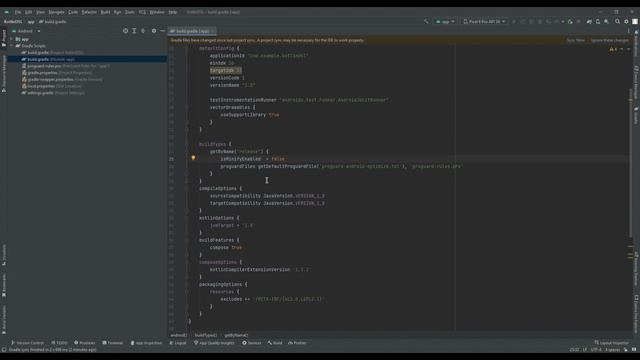Select proguard-rules.pro in the tree

65,66
